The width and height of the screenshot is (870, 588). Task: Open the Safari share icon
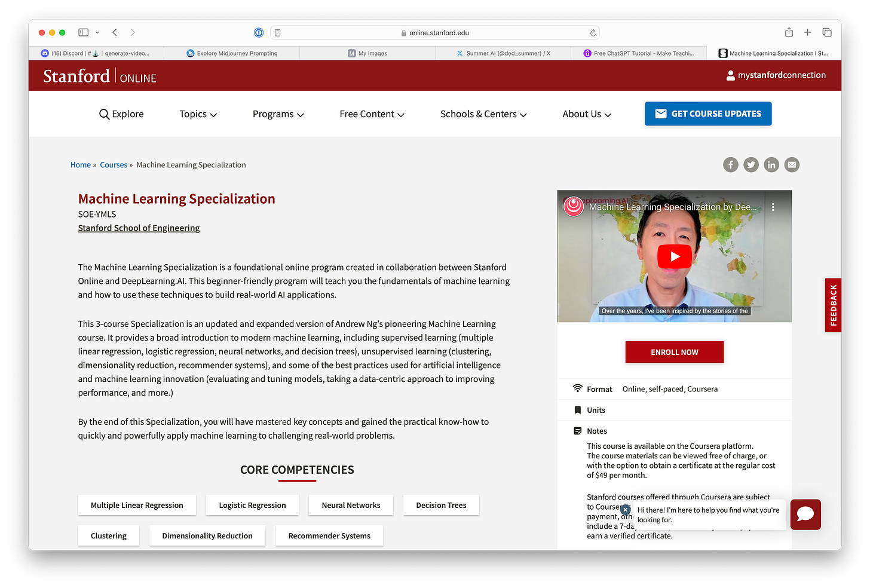tap(789, 32)
